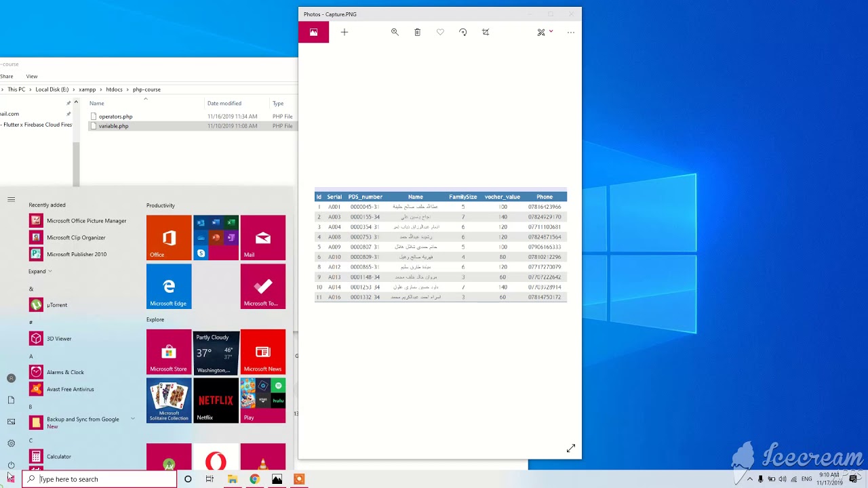Image resolution: width=868 pixels, height=488 pixels.
Task: Open the Microsoft News tile
Action: (263, 352)
